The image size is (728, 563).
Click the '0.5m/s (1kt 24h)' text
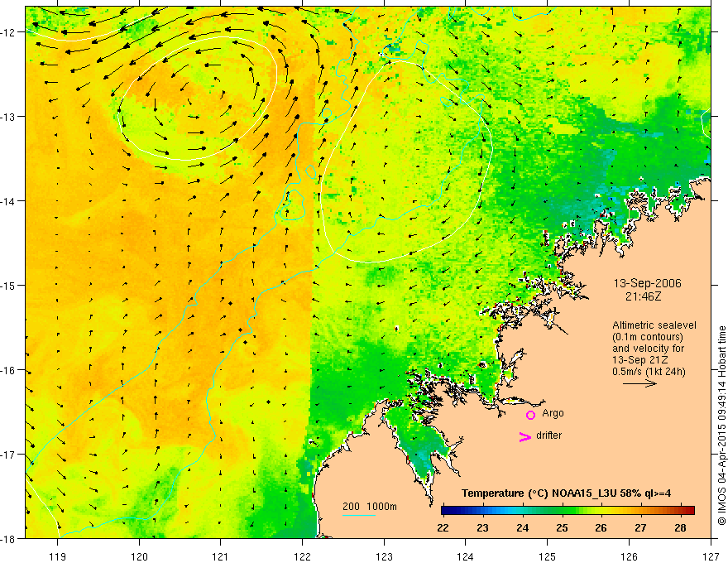(x=649, y=372)
